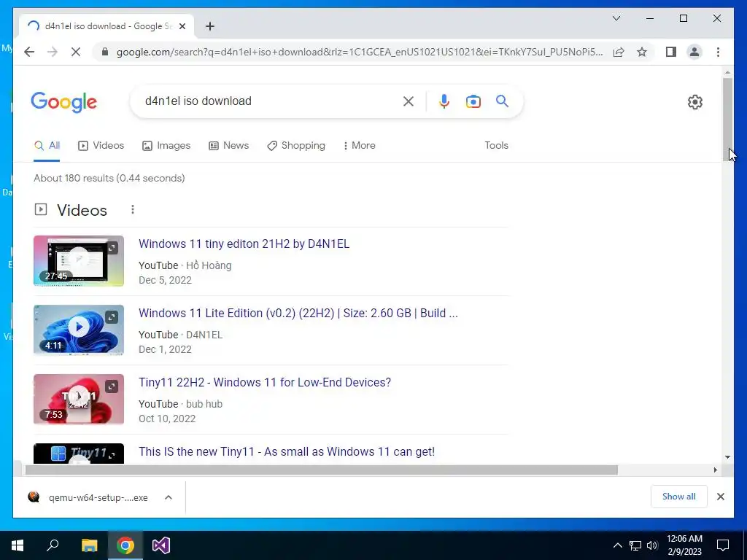
Task: Click the scroll-right arrow at bottom
Action: click(x=715, y=470)
